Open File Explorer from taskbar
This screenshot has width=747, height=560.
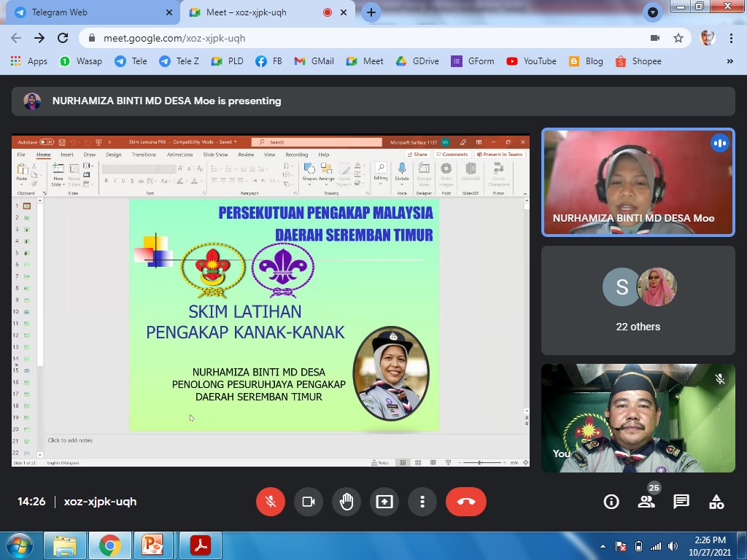(65, 545)
